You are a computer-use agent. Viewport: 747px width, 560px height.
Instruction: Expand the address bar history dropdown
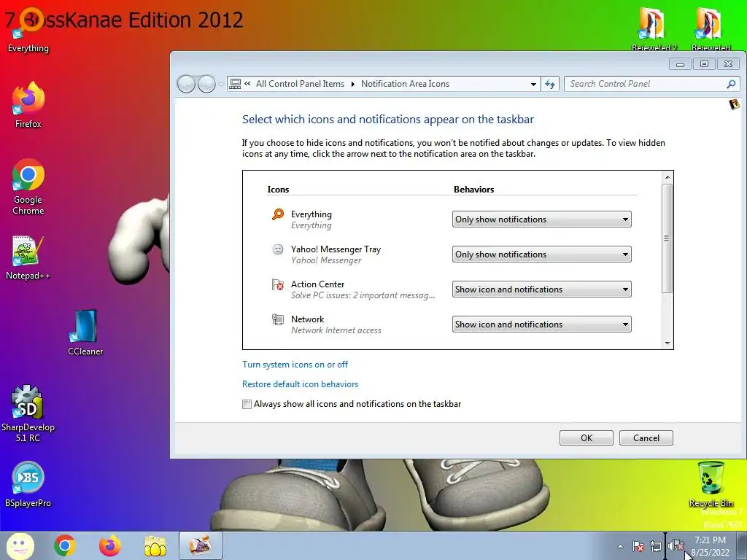pos(533,85)
